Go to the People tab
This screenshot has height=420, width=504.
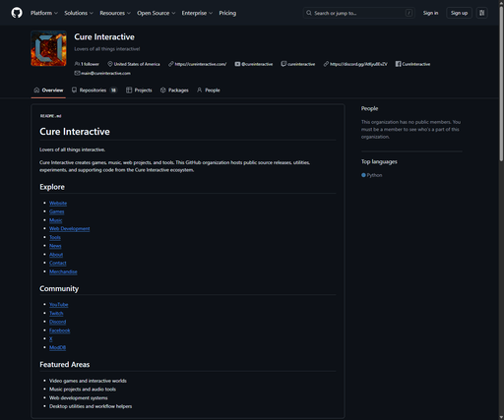(x=209, y=90)
